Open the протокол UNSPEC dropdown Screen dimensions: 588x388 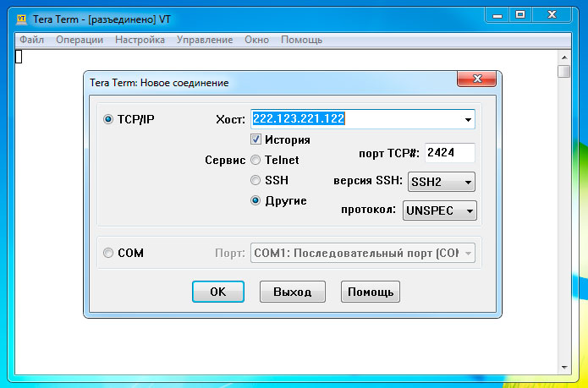pyautogui.click(x=470, y=210)
